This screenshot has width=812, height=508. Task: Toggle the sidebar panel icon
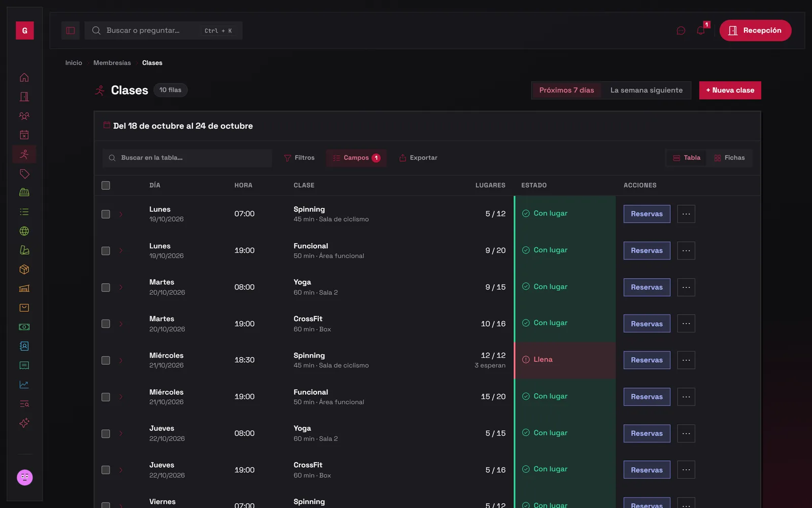point(71,30)
